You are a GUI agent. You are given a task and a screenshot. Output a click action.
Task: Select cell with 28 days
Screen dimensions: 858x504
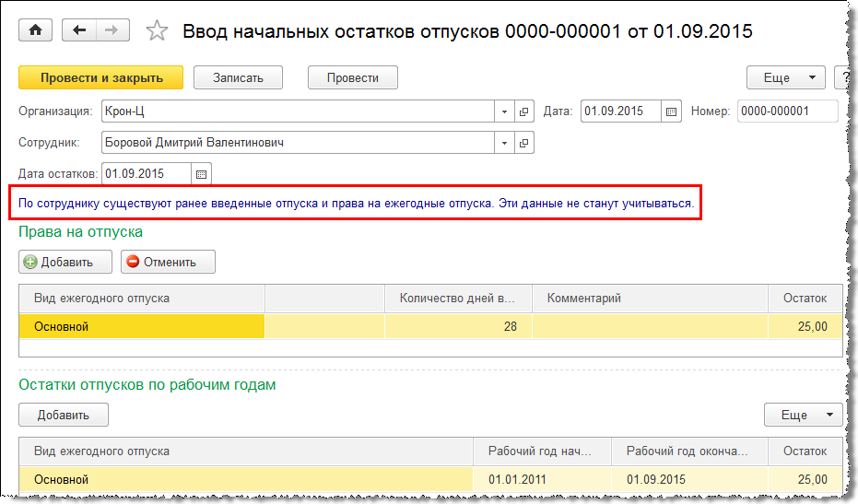(x=459, y=327)
